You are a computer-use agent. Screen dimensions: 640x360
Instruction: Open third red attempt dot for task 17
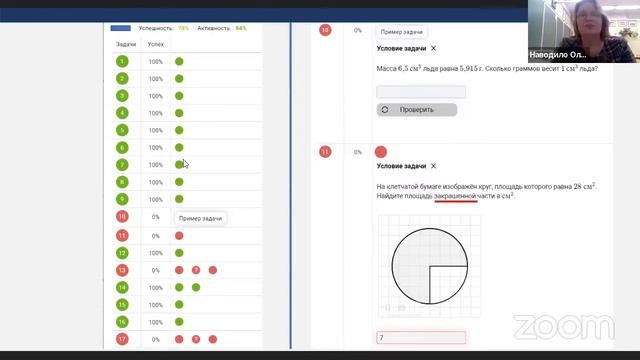tap(213, 339)
